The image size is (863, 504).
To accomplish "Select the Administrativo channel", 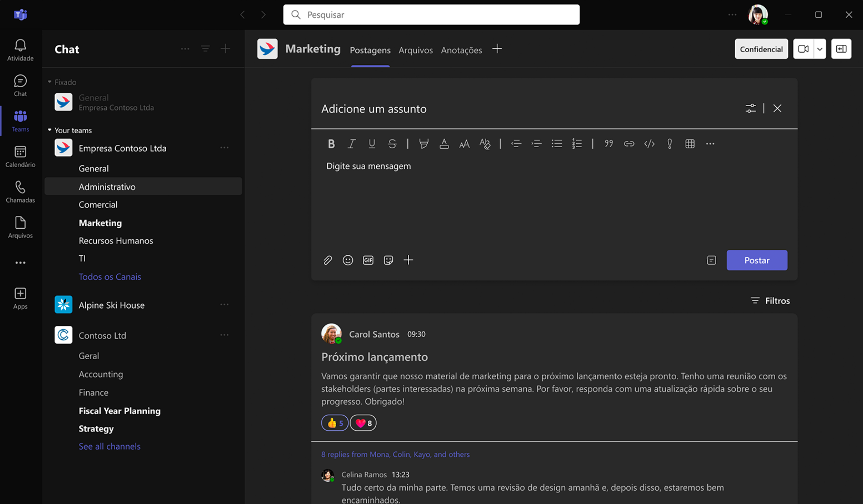I will pyautogui.click(x=143, y=187).
